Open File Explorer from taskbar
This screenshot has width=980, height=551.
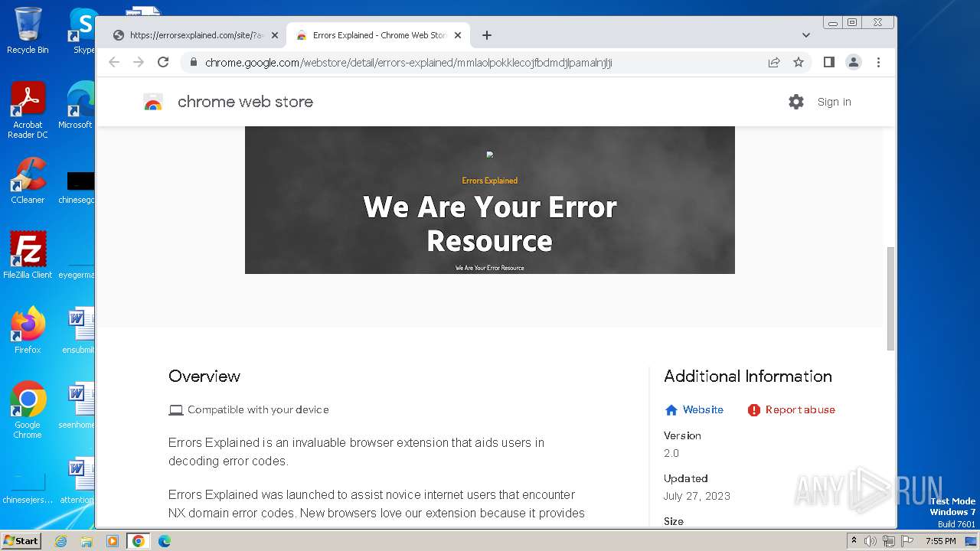[x=87, y=541]
